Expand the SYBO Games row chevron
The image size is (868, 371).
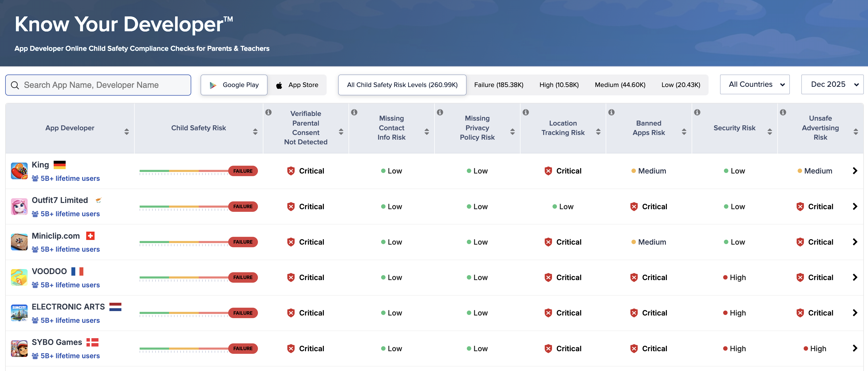pos(855,348)
